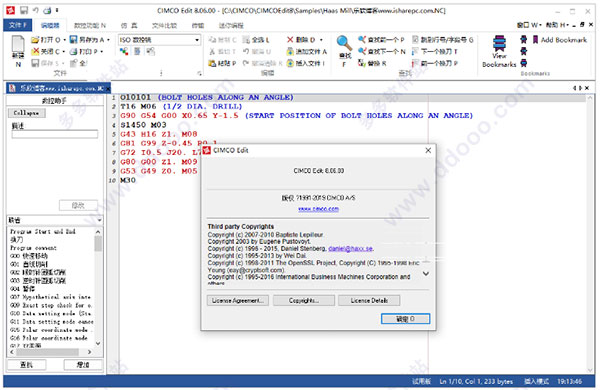Click the copyrights text scroll down arrow
Viewport: 600px width, 390px height.
tap(426, 274)
